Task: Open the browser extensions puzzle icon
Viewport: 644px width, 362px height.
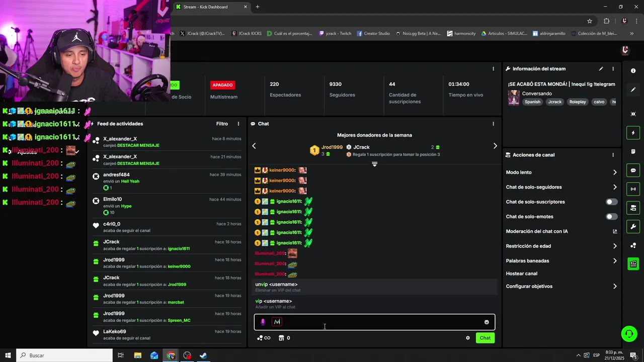Action: [x=606, y=21]
